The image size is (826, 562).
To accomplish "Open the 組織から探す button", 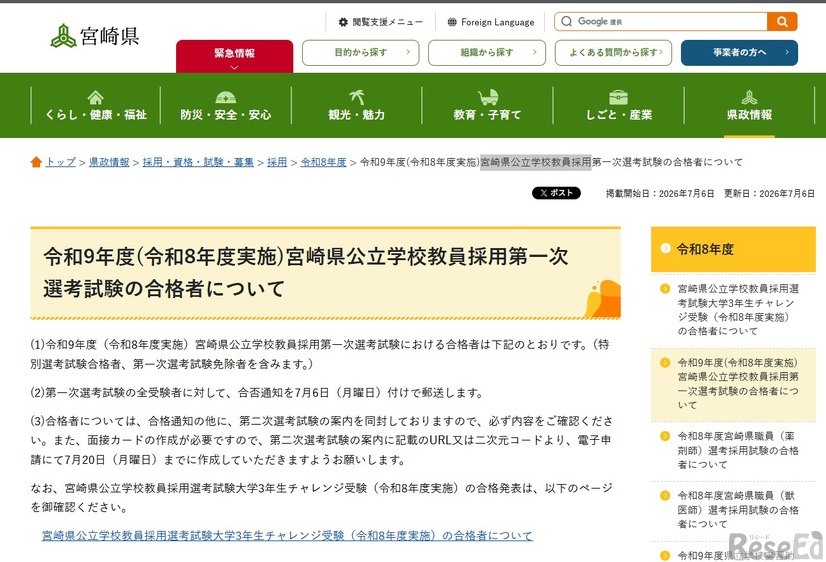I will (x=487, y=53).
